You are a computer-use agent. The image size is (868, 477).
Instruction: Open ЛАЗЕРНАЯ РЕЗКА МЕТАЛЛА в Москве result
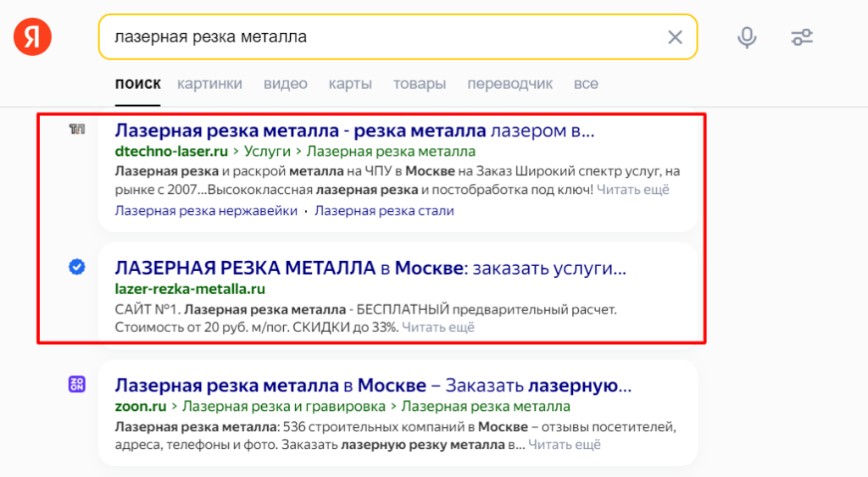coord(370,268)
